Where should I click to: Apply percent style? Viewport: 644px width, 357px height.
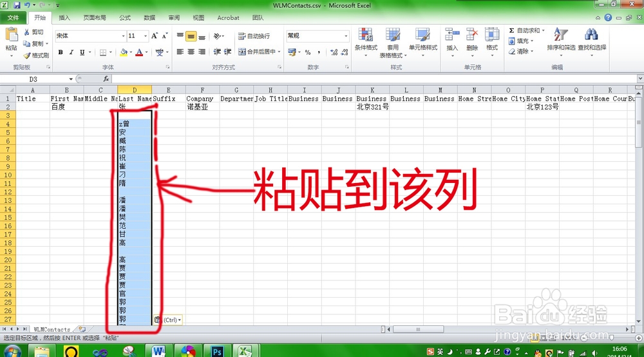(x=308, y=52)
